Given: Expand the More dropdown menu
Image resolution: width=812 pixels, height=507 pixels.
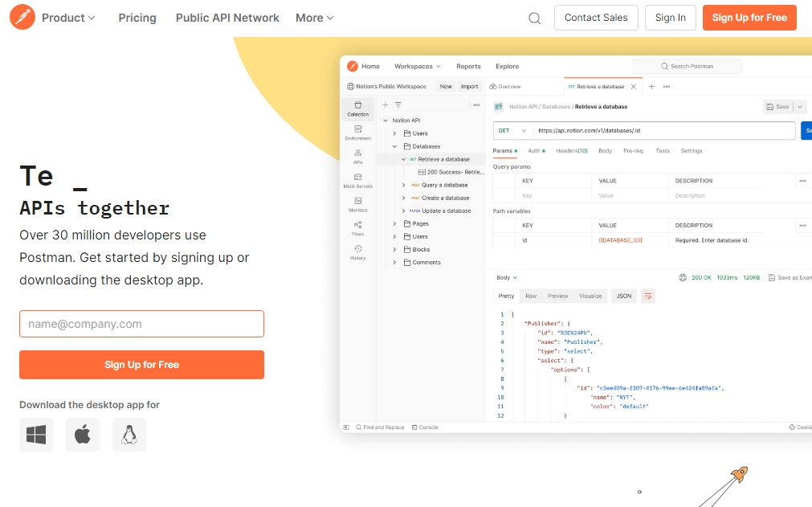Looking at the screenshot, I should (314, 18).
